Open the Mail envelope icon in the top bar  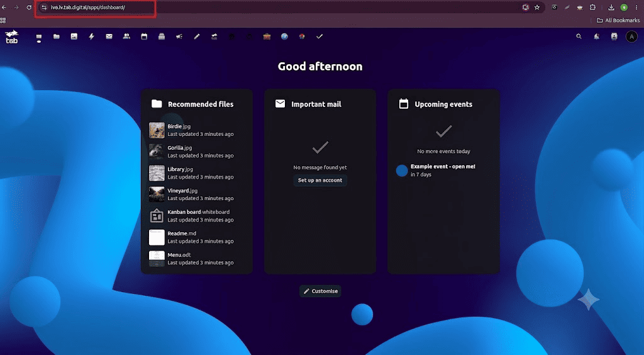(109, 37)
